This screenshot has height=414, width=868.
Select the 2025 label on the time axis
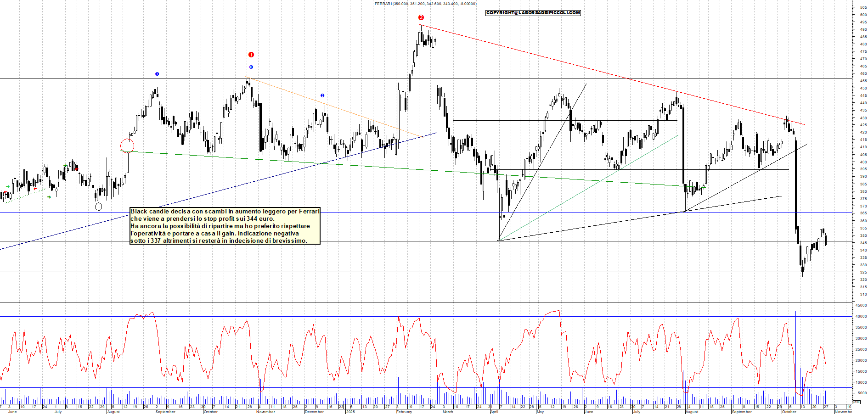pos(350,411)
